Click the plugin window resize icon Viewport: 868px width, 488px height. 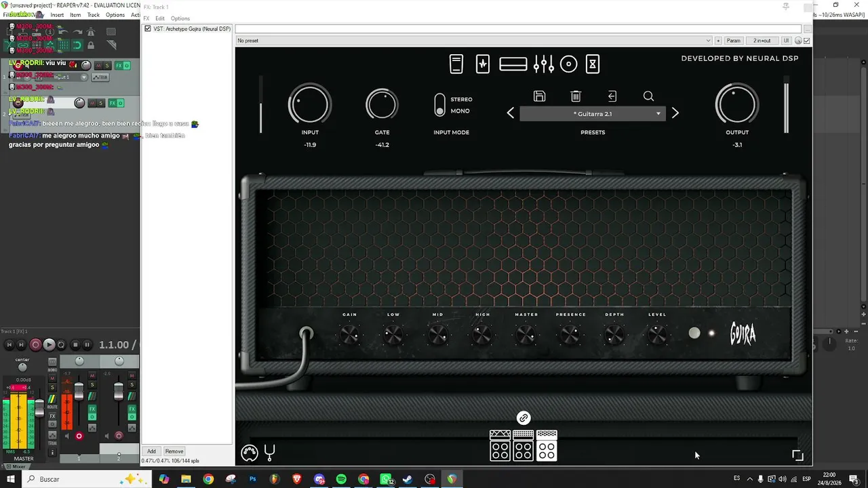pyautogui.click(x=797, y=455)
